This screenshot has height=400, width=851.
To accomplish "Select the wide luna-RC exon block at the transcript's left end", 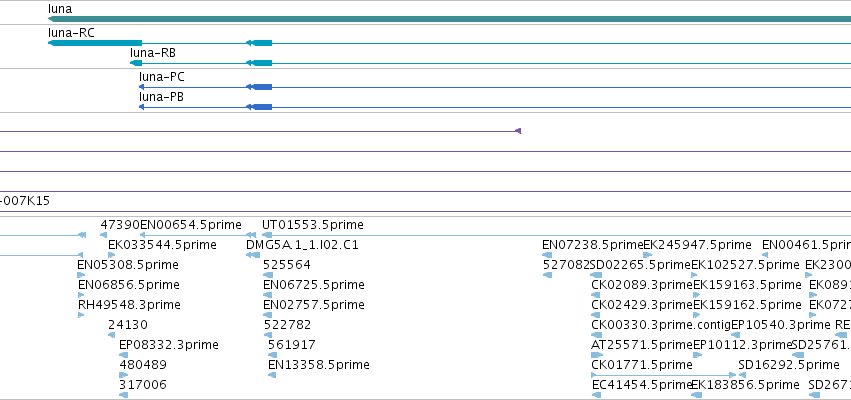I will pos(95,43).
